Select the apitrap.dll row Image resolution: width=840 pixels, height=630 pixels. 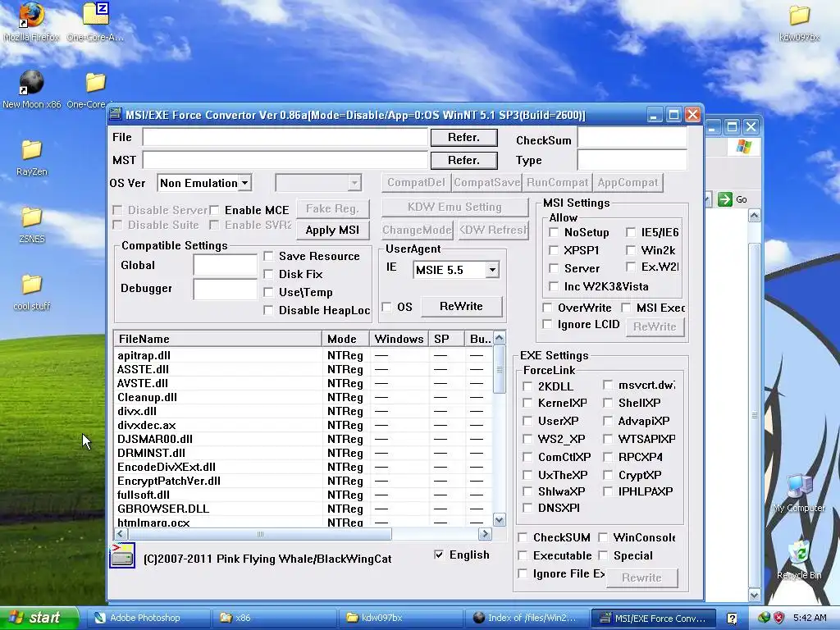click(304, 355)
